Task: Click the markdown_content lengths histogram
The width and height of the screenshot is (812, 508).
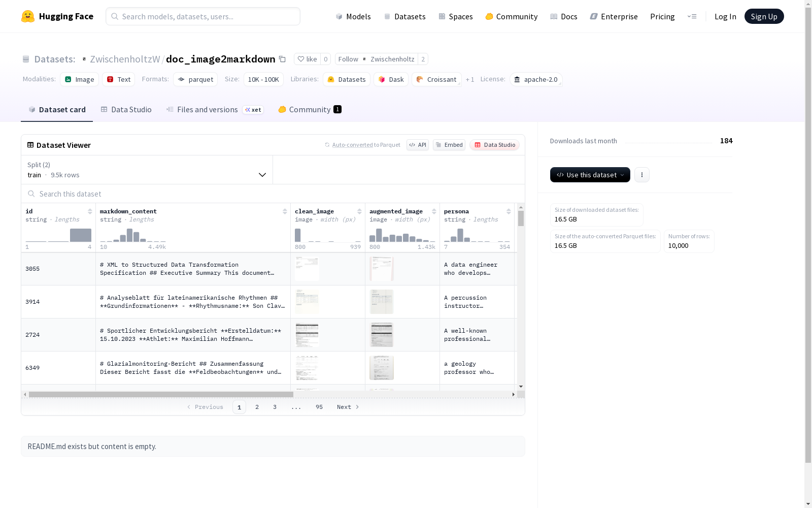Action: click(x=133, y=235)
